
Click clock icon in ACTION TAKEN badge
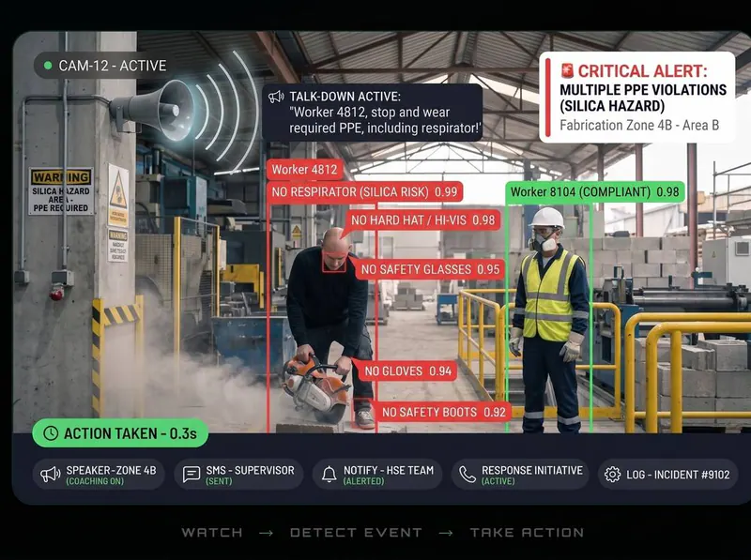coord(51,433)
